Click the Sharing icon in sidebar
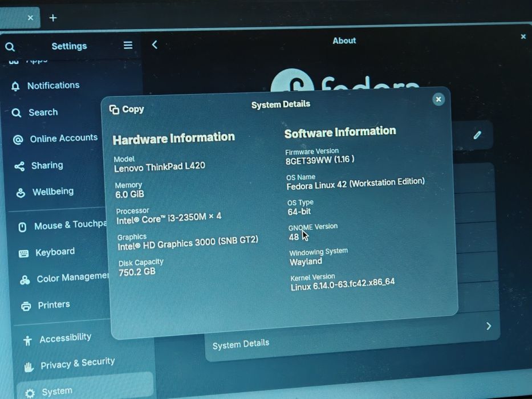 tap(19, 166)
